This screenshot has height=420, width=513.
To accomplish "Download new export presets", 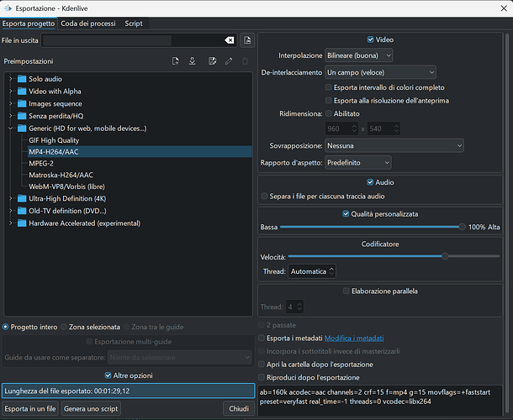I will click(193, 61).
